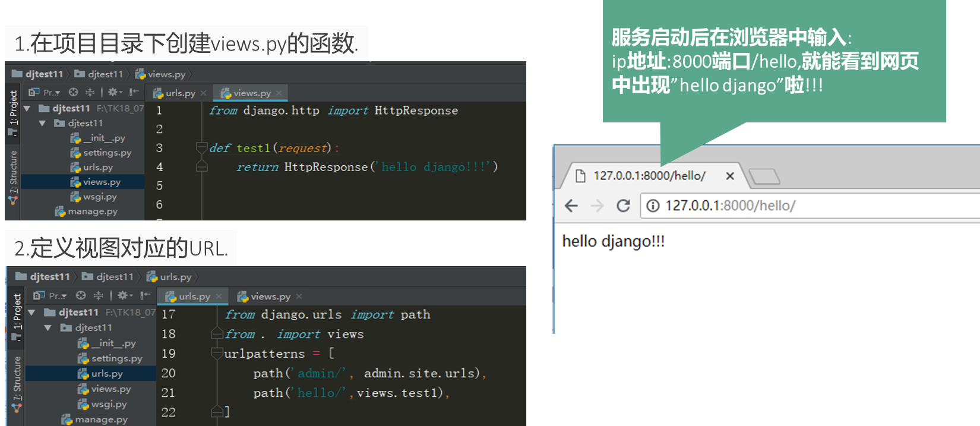This screenshot has width=980, height=426.
Task: Fold the def test1 function at line 3
Action: click(x=202, y=148)
